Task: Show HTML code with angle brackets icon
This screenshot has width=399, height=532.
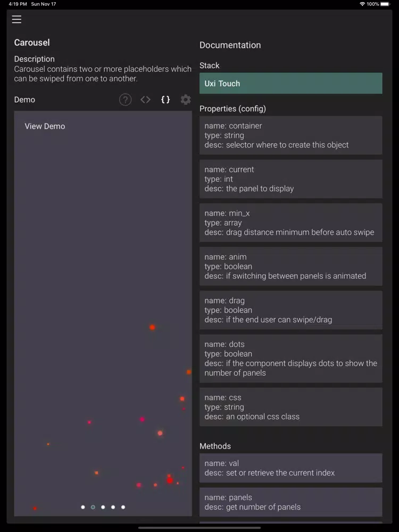Action: pyautogui.click(x=145, y=99)
